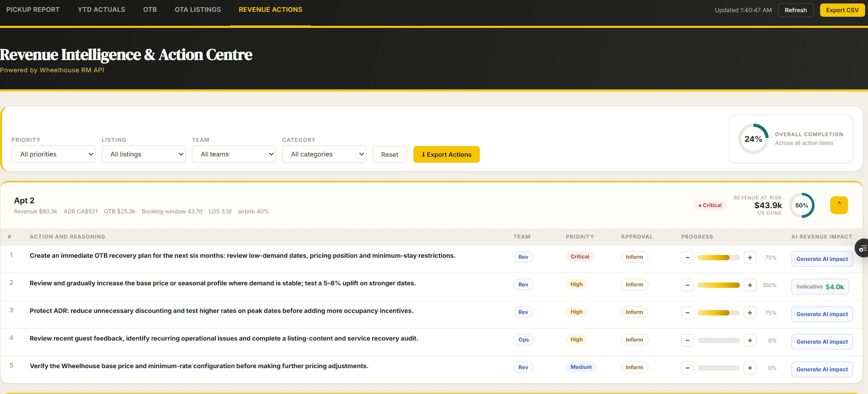Click progress bar of OTB recovery plan row
This screenshot has height=394, width=868.
[718, 258]
